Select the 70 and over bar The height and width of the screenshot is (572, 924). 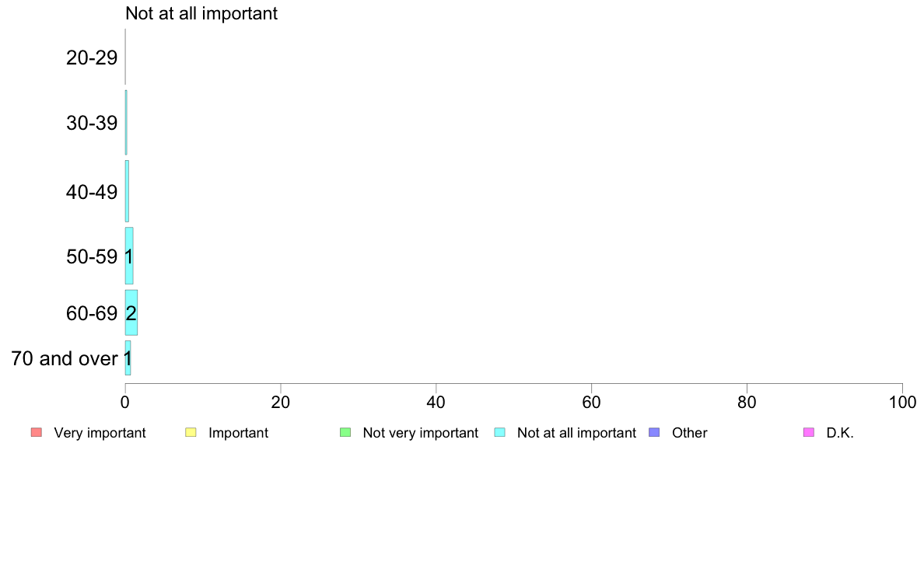(x=128, y=358)
